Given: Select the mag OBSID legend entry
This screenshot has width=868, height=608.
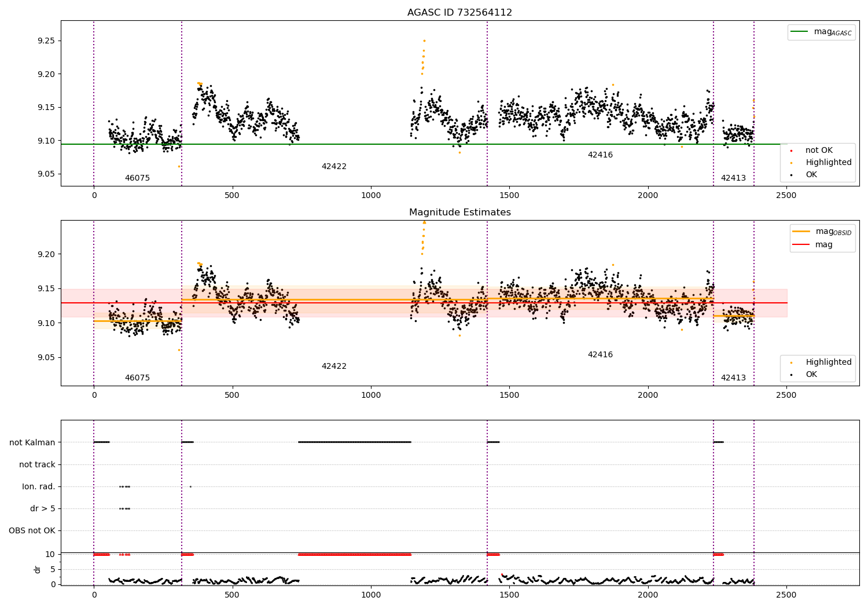Looking at the screenshot, I should pos(822,232).
